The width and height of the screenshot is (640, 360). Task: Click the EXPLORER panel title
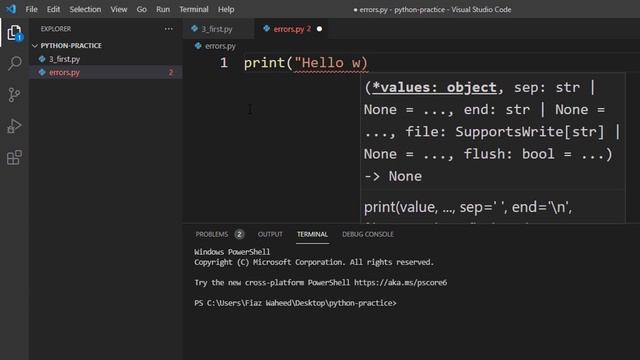point(56,29)
